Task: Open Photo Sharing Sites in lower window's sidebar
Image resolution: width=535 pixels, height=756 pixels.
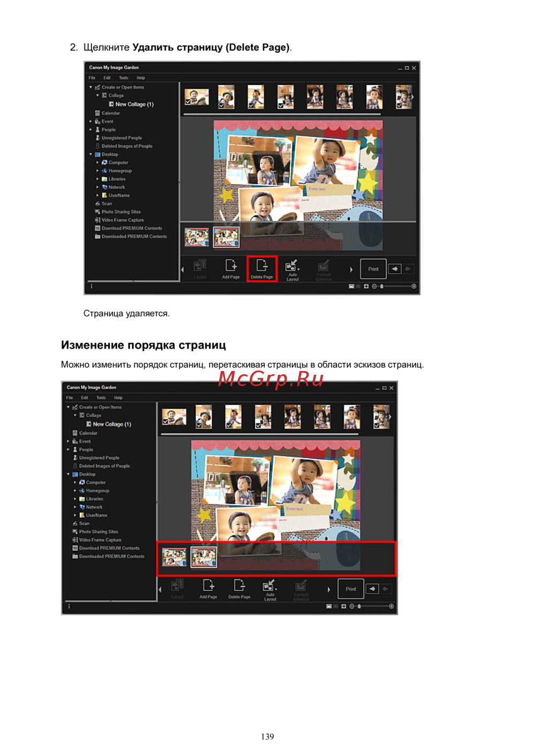Action: [98, 532]
